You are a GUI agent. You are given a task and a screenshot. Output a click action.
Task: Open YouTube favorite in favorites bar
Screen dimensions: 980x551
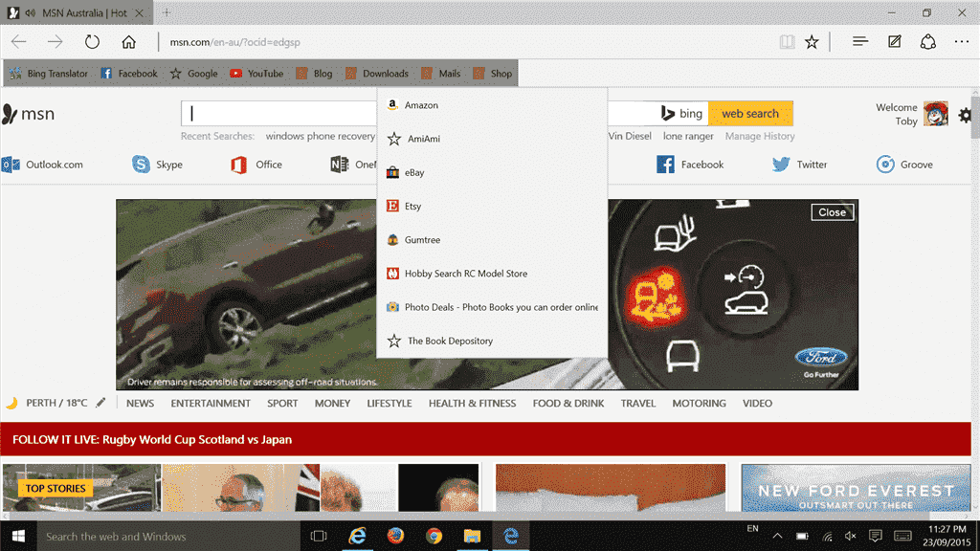point(256,73)
